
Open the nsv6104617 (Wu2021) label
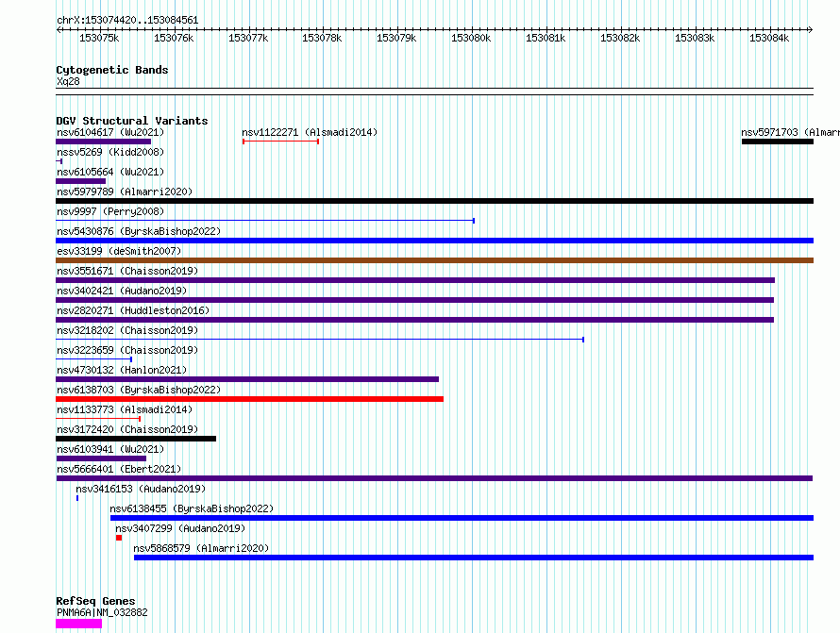click(x=110, y=132)
